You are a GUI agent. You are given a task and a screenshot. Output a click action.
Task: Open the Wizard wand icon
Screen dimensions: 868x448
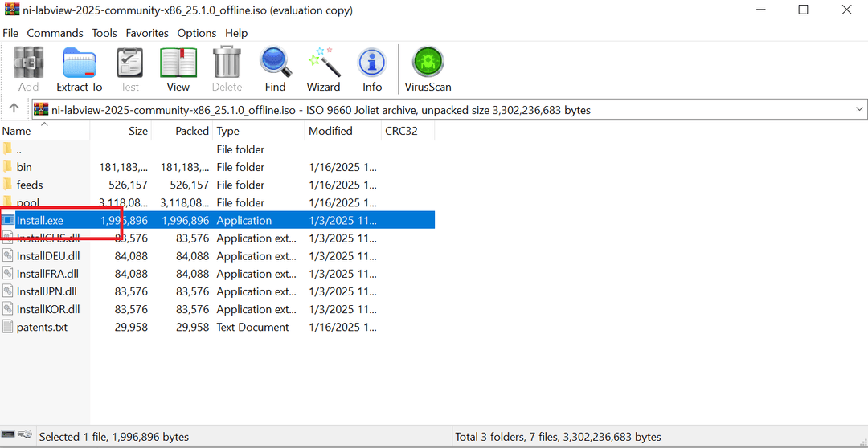click(323, 69)
